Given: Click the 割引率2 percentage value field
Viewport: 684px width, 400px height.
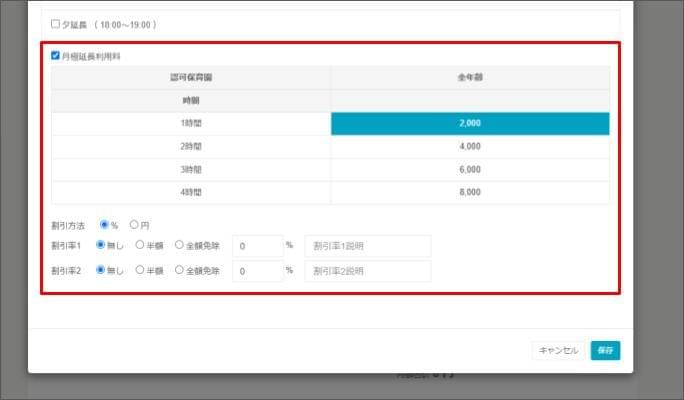Looking at the screenshot, I should tap(255, 271).
